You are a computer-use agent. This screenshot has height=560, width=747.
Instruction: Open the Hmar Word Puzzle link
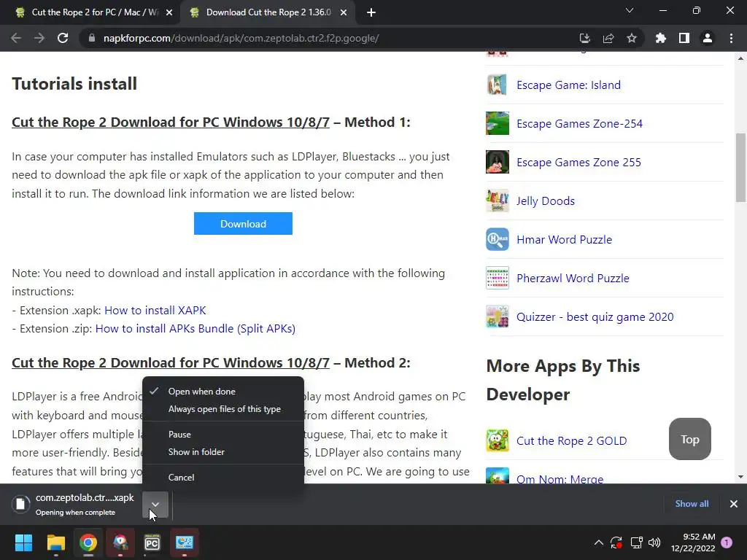[x=564, y=239]
